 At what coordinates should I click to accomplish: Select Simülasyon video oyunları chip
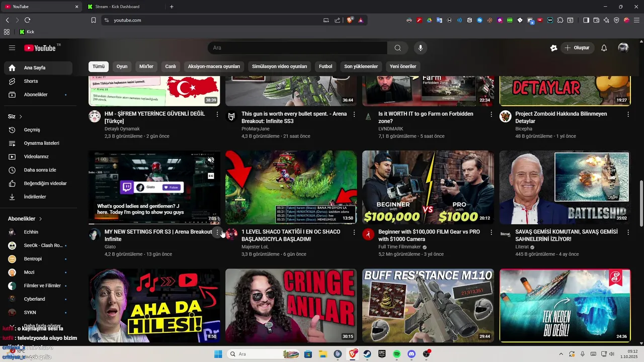click(x=279, y=66)
